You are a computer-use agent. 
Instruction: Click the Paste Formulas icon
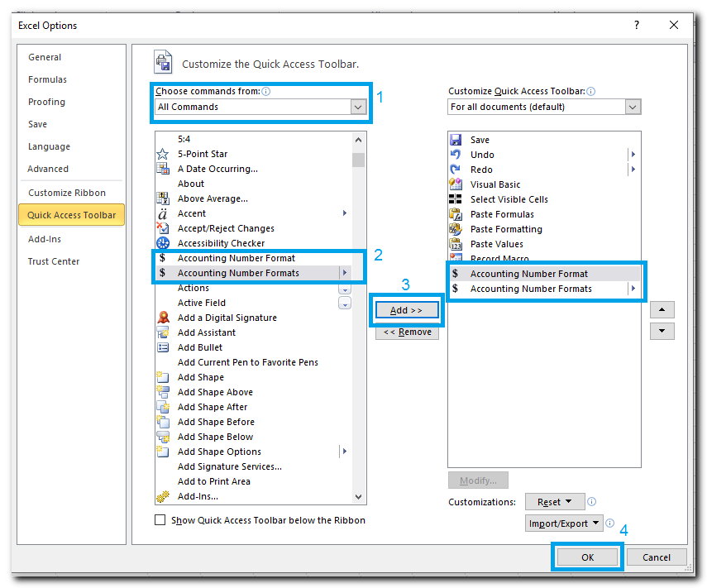[x=455, y=214]
